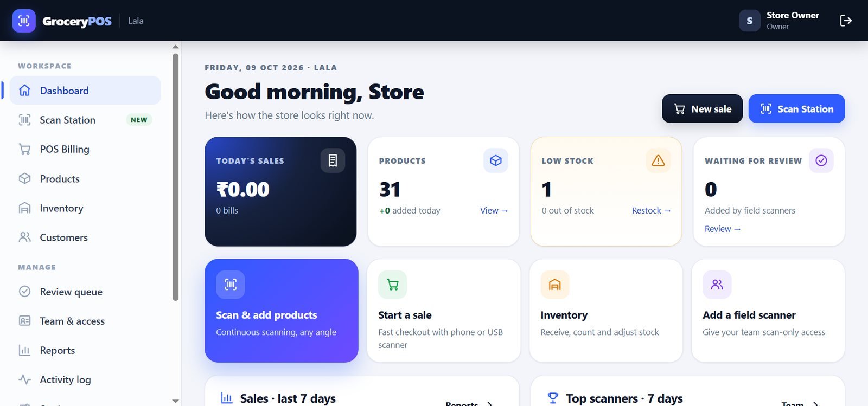The image size is (868, 406).
Task: Click trophy icon beside Top scanners
Action: [x=553, y=398]
